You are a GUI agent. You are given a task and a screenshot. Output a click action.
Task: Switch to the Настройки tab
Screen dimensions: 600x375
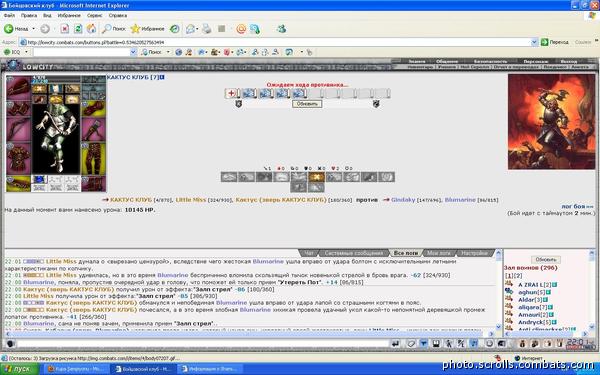coord(474,253)
